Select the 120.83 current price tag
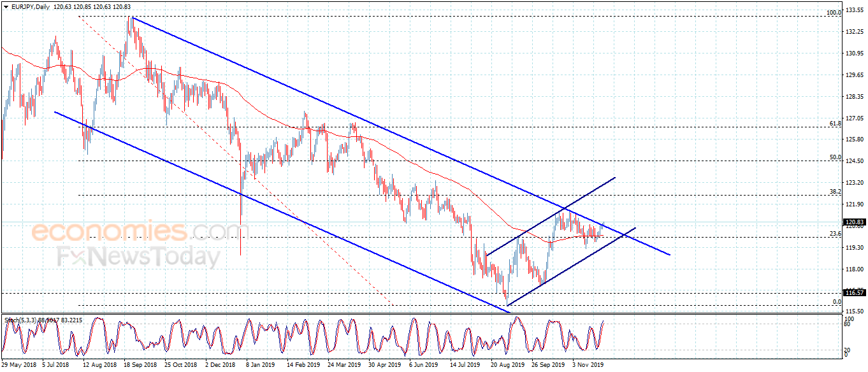This screenshot has height=372, width=868. click(x=855, y=223)
